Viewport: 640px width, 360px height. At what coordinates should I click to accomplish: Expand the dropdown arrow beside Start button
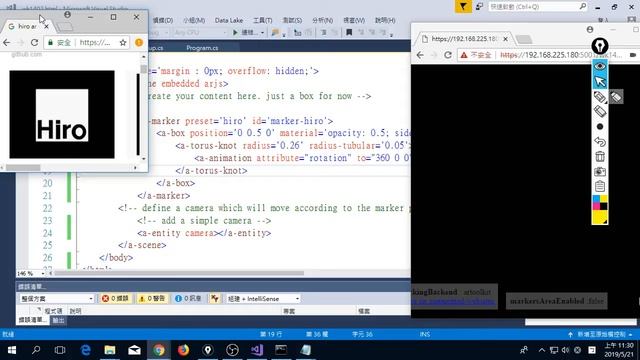(x=262, y=33)
